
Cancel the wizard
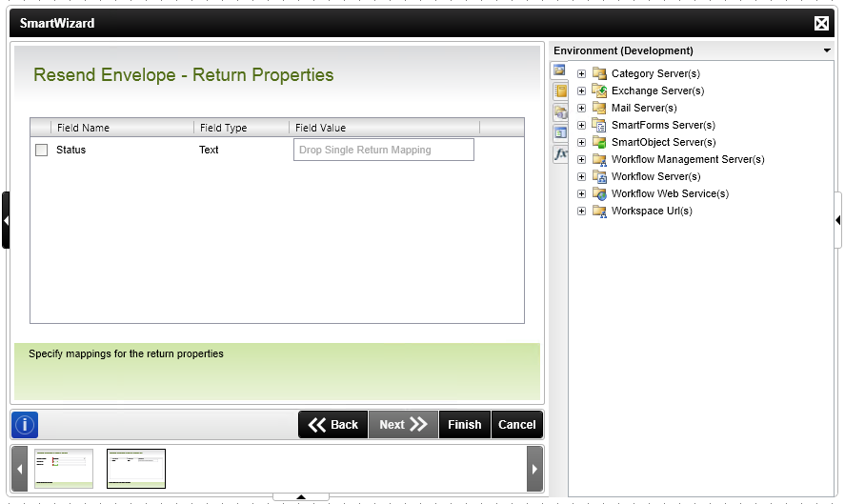click(516, 425)
